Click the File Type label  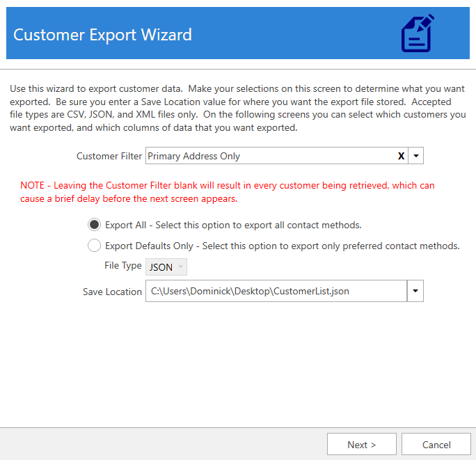point(122,266)
